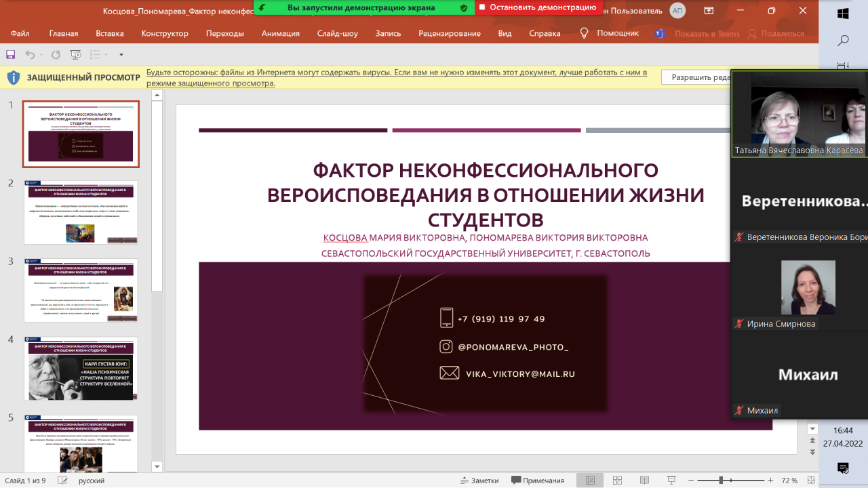Toggle the Примечания comments pane
Image resolution: width=868 pixels, height=488 pixels.
click(538, 481)
